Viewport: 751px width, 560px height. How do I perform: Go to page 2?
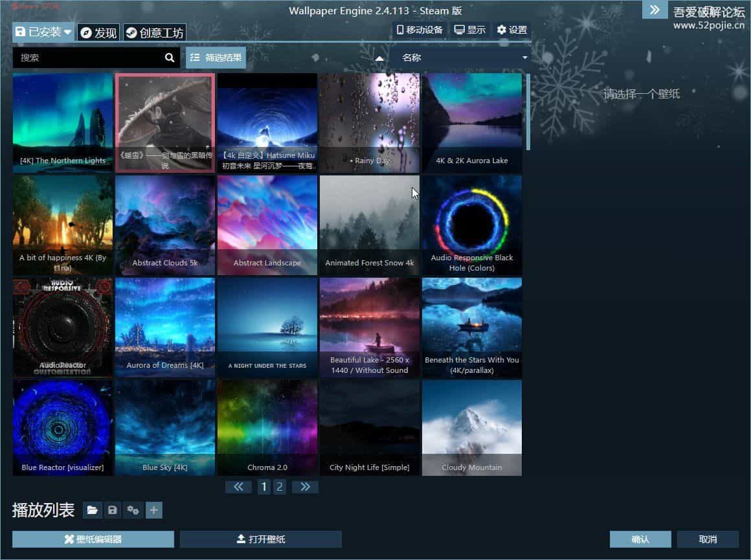(x=280, y=487)
